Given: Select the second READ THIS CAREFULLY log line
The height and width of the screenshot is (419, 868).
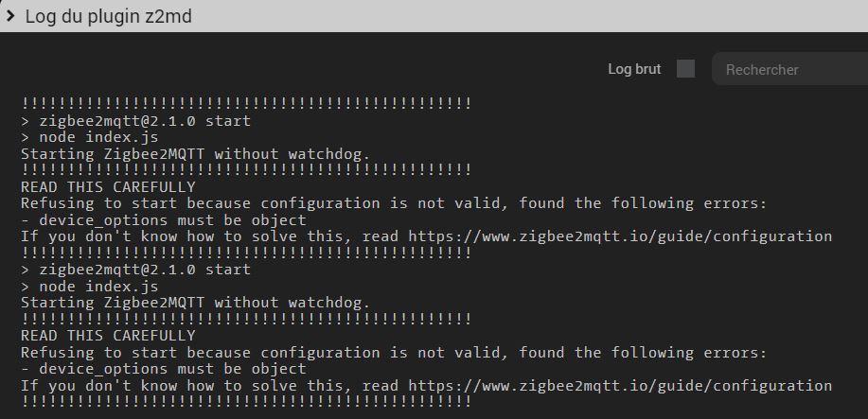Looking at the screenshot, I should (x=108, y=337).
